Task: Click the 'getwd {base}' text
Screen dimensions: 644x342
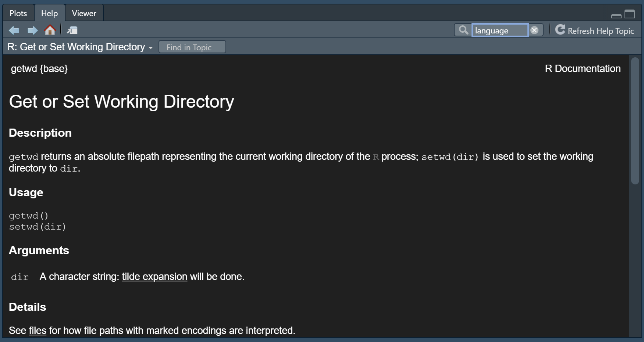Action: point(39,69)
